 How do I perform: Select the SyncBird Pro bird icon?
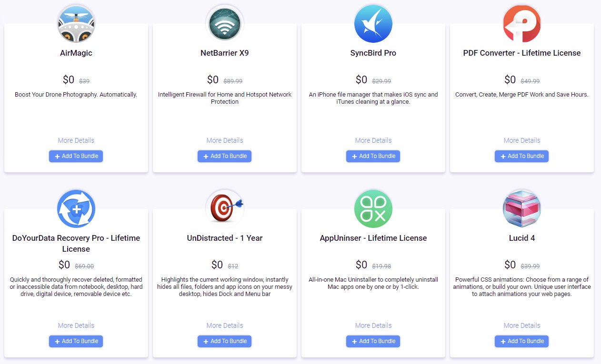[x=373, y=24]
